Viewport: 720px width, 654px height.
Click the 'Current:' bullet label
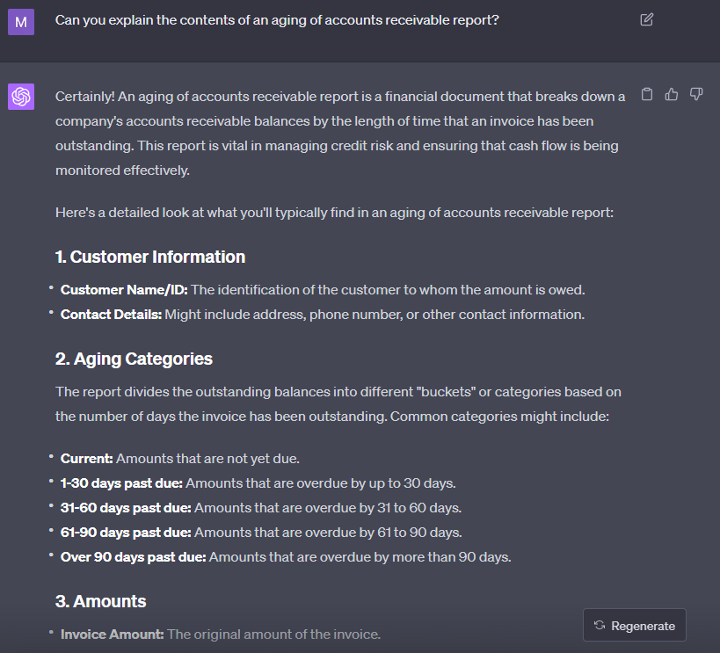coord(87,459)
